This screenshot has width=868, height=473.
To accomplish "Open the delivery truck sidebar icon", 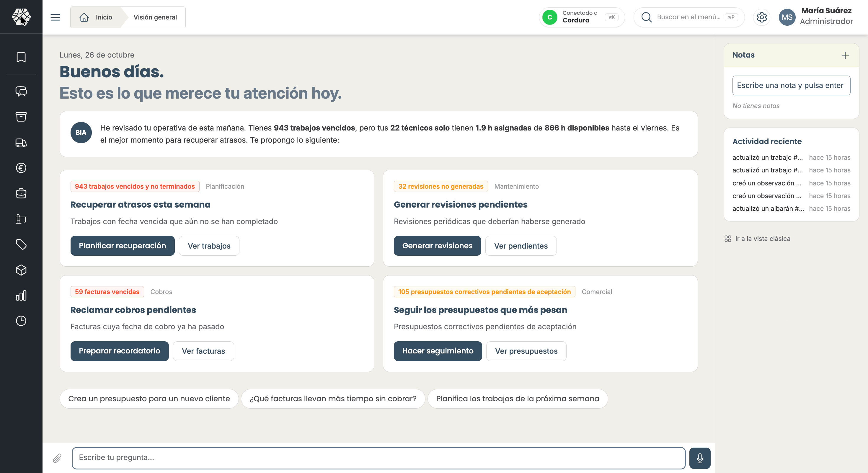I will point(21,143).
